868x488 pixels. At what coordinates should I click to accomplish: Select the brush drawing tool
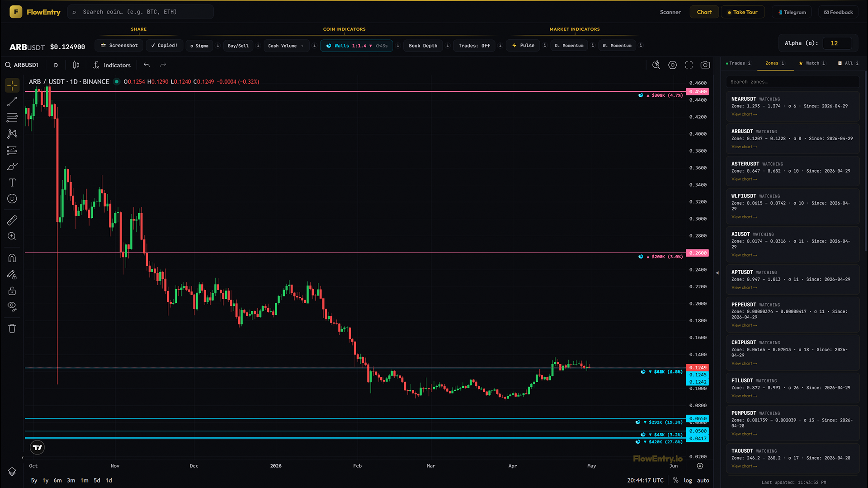[12, 166]
